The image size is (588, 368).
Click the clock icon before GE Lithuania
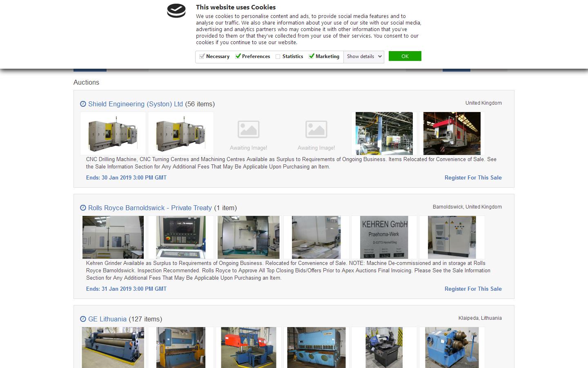(x=83, y=319)
